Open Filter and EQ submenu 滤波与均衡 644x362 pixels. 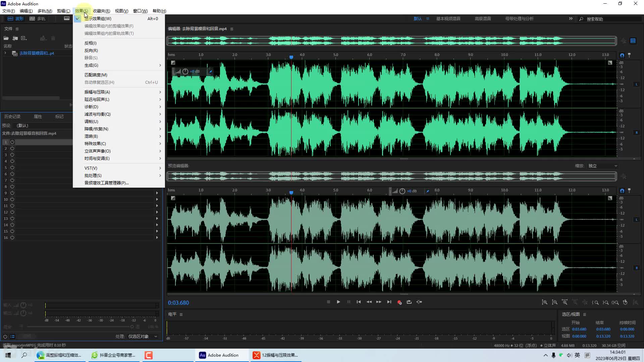119,114
